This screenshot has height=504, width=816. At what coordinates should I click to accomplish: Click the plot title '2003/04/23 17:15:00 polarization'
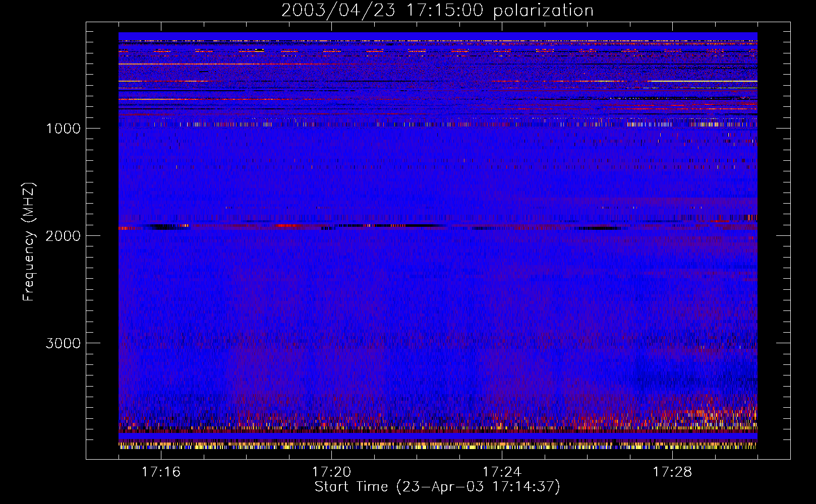tap(437, 11)
